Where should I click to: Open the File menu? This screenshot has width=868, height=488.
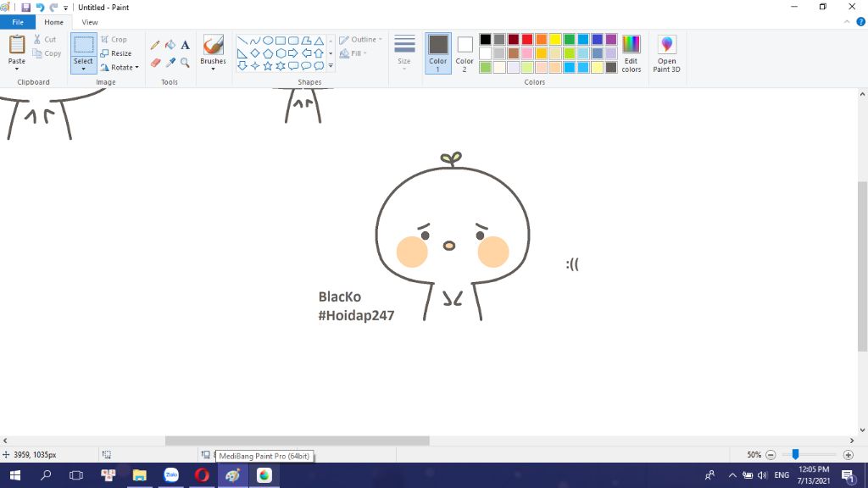(18, 22)
